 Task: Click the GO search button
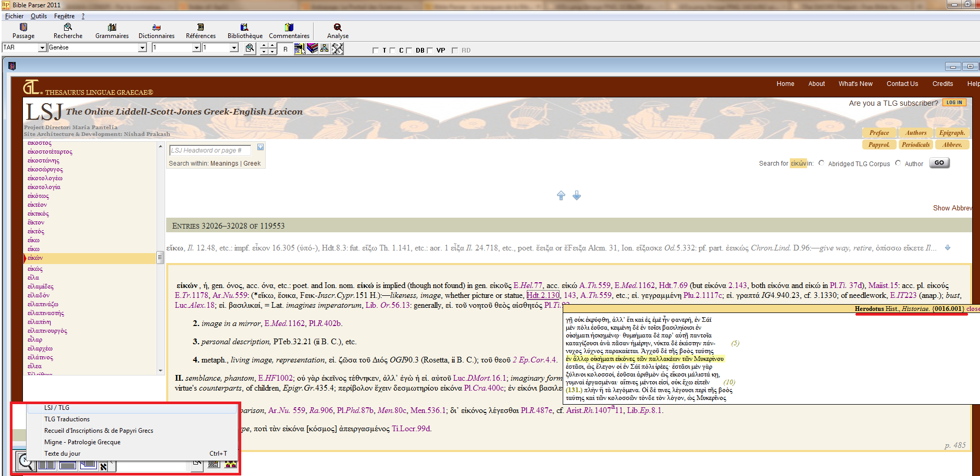click(x=939, y=163)
